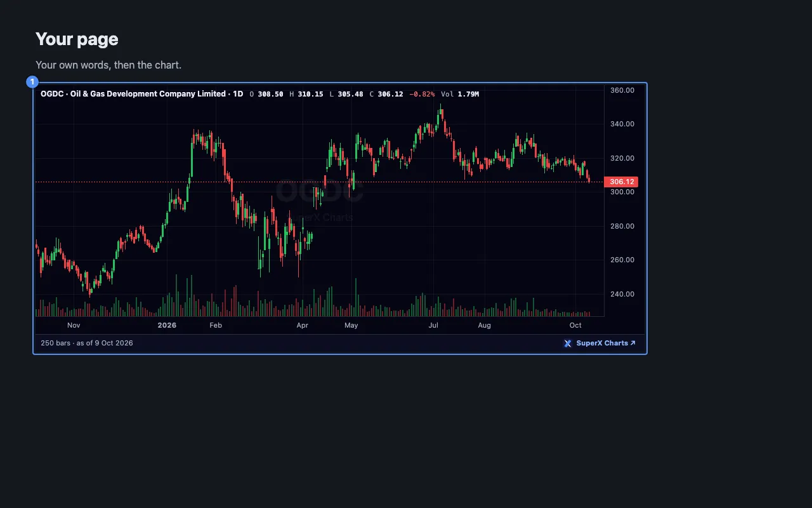Click the SuperX X logo icon
The image size is (812, 508).
pyautogui.click(x=568, y=344)
